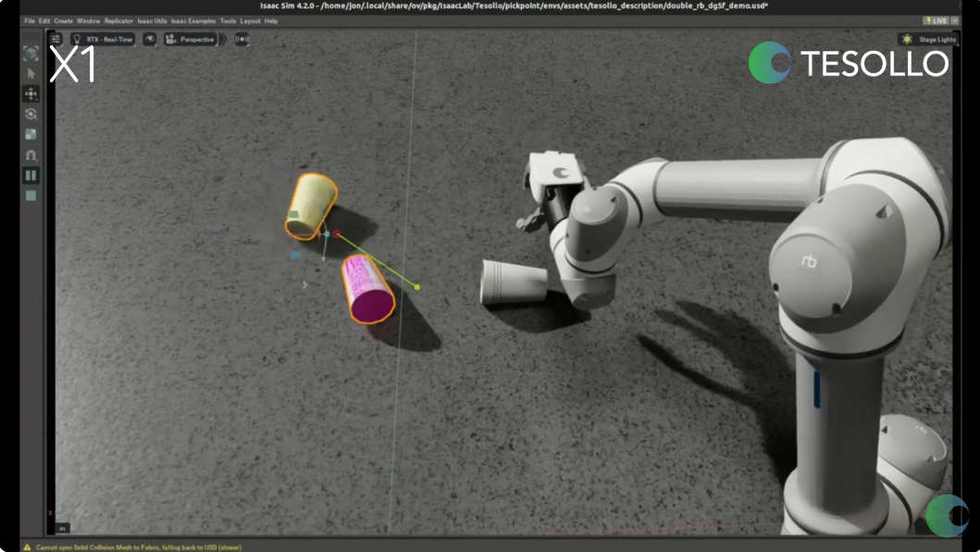
Task: Switch to the scale tool
Action: [x=29, y=132]
